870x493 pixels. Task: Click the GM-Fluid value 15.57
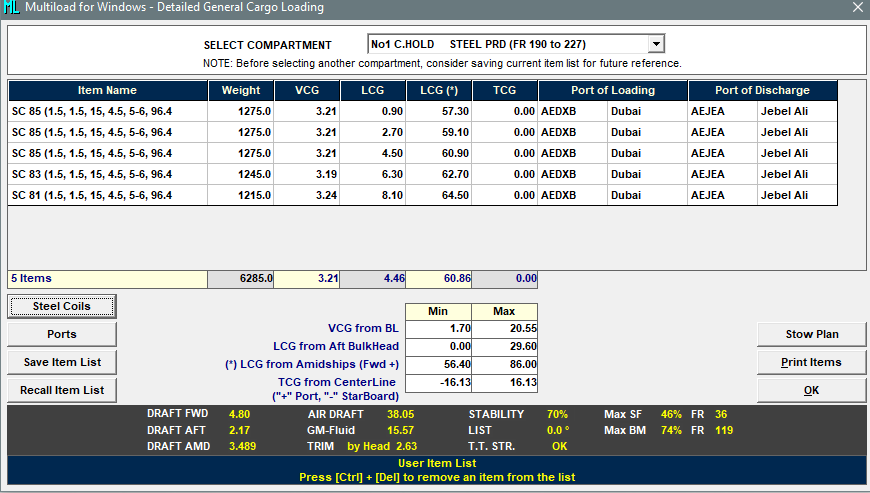coord(401,430)
